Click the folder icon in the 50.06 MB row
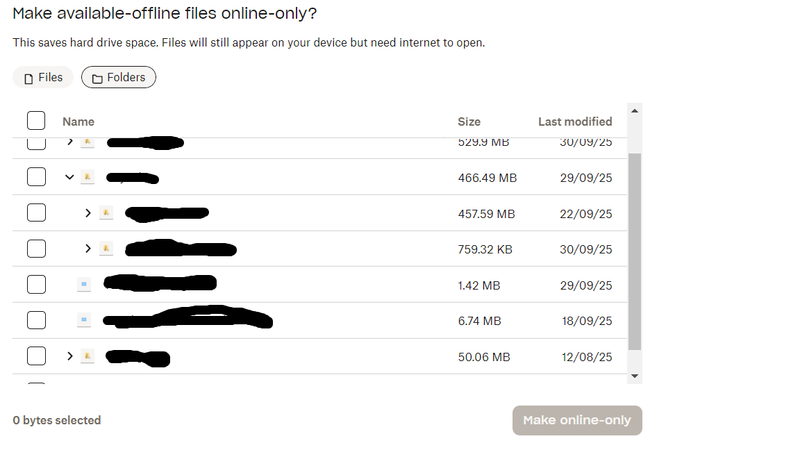Screen dimensions: 800x450 (x=88, y=356)
